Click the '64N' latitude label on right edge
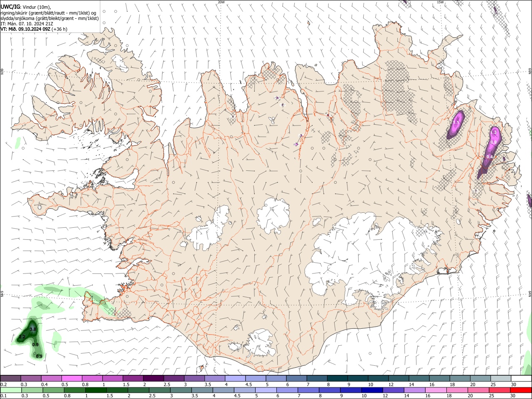This screenshot has height=399, width=532. coord(530,293)
